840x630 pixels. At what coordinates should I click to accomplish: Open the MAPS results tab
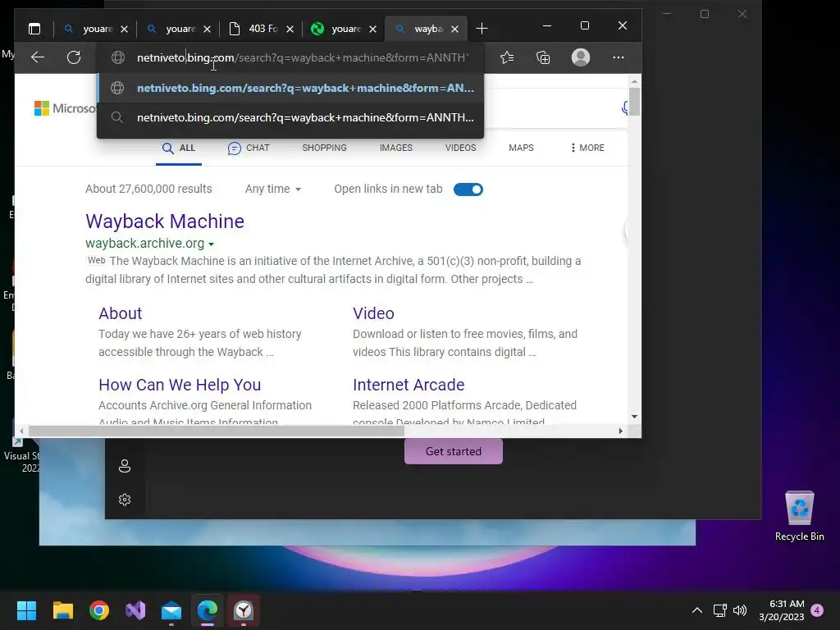click(521, 148)
